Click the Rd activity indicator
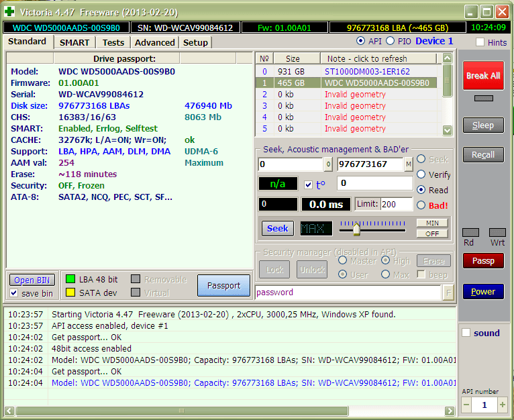The height and width of the screenshot is (420, 514). pos(471,232)
